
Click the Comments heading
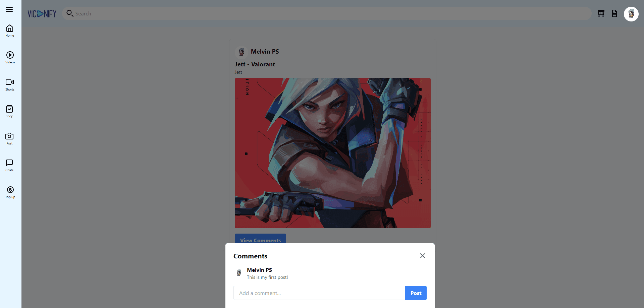coord(251,256)
